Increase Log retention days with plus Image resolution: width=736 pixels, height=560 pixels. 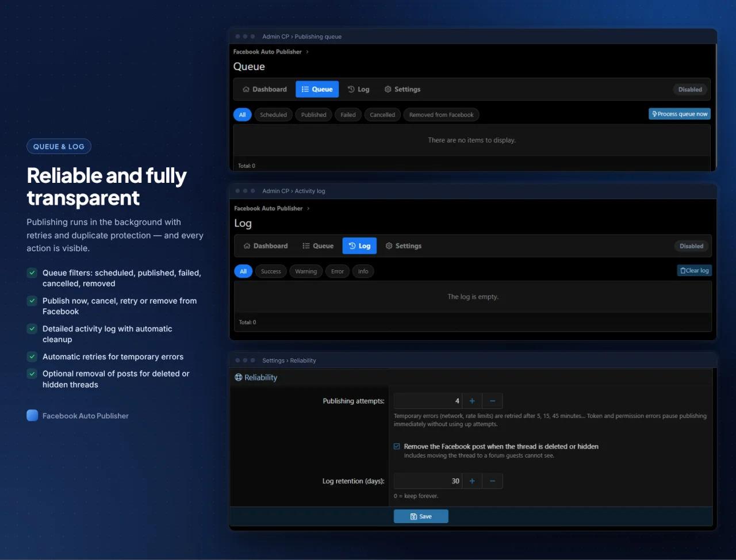point(472,481)
